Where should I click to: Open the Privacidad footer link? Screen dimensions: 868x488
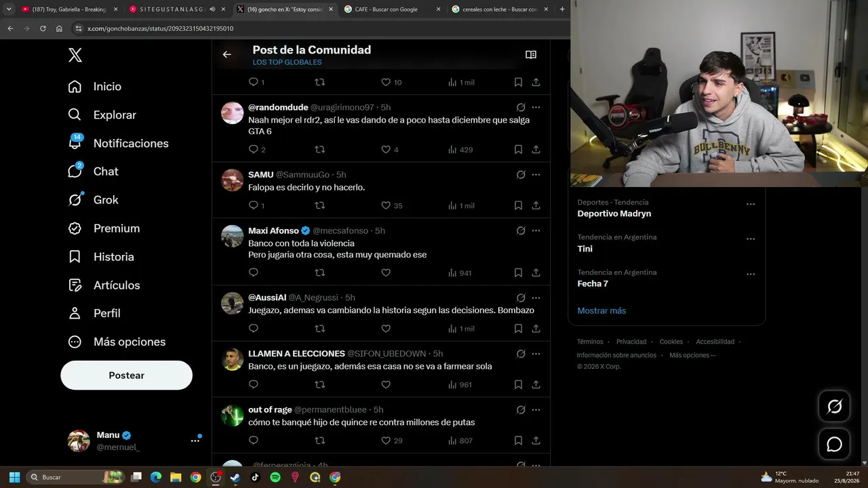point(631,342)
